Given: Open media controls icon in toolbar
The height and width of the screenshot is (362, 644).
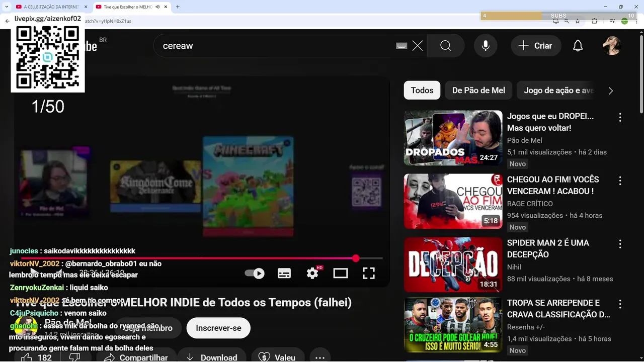Looking at the screenshot, I should tap(612, 21).
